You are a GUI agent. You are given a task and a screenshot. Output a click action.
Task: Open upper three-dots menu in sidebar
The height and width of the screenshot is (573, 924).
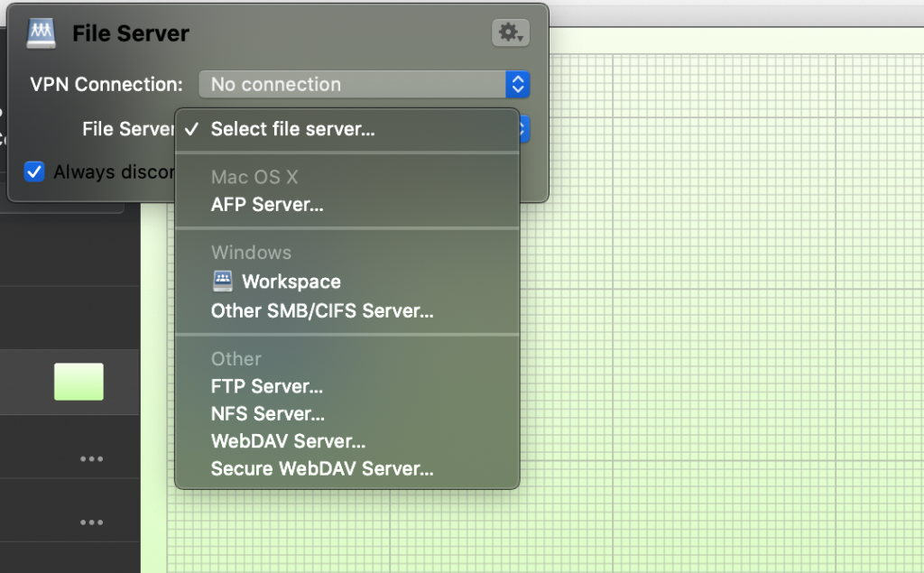tap(91, 458)
